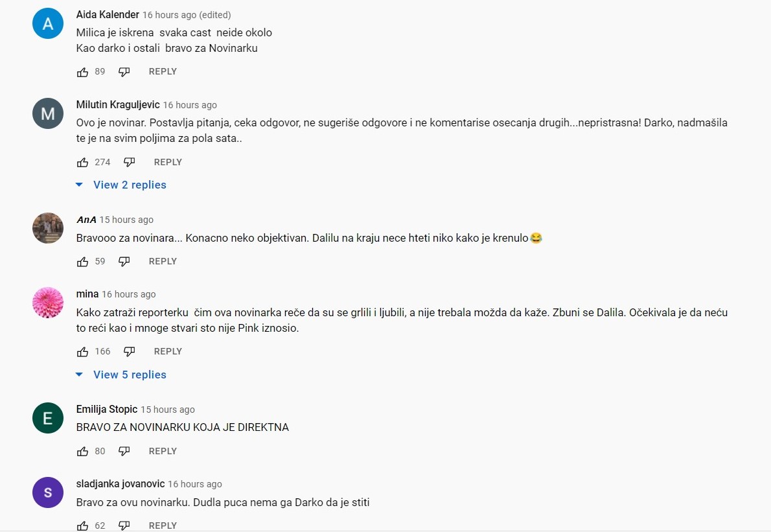Open mina's pink flower avatar
The image size is (771, 532).
pyautogui.click(x=48, y=303)
